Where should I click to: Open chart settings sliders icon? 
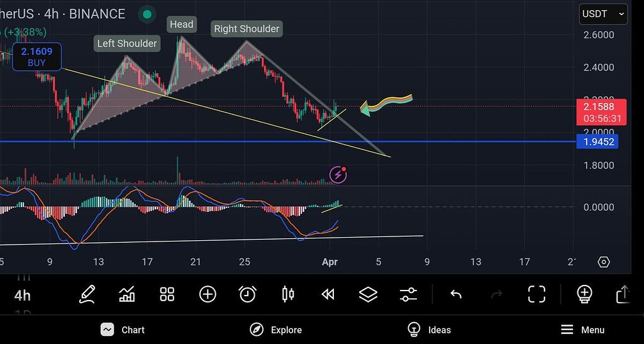point(408,294)
